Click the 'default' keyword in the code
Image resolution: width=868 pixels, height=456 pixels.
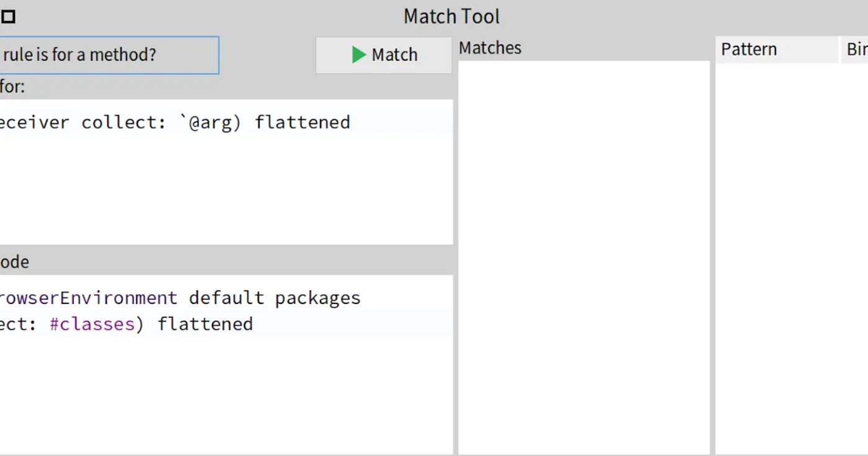tap(226, 298)
